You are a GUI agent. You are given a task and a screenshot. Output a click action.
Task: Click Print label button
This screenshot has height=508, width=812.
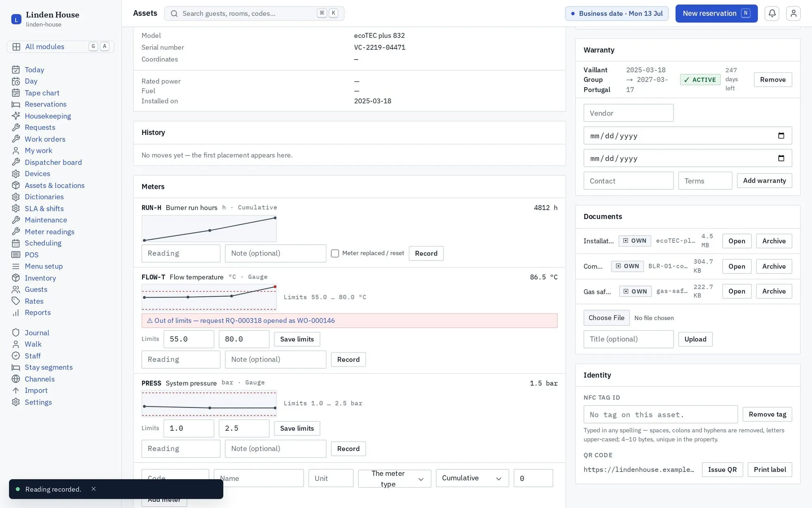pyautogui.click(x=770, y=470)
